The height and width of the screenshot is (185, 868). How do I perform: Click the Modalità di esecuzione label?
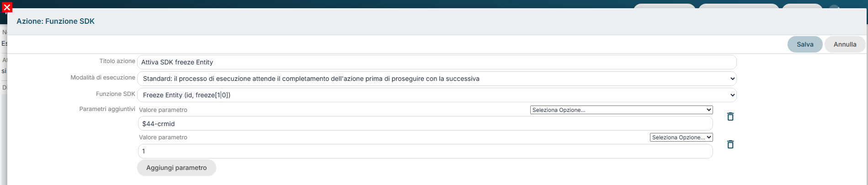103,77
